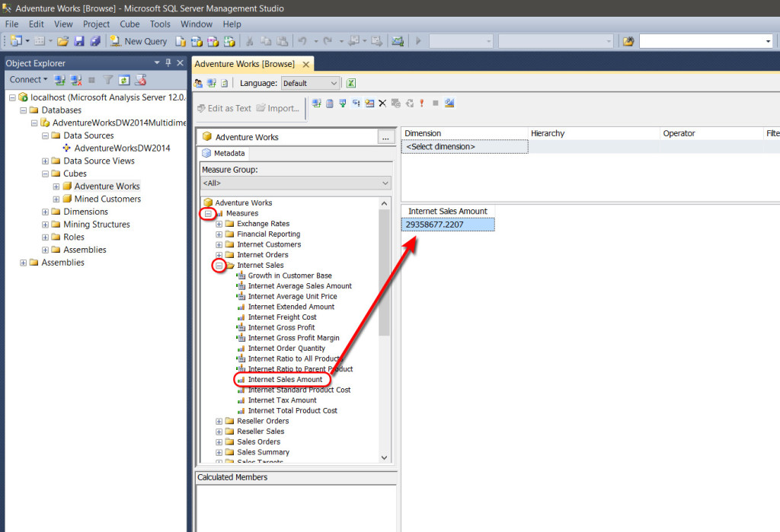Image resolution: width=780 pixels, height=532 pixels.
Task: Click the Save toolbar icon
Action: 80,41
